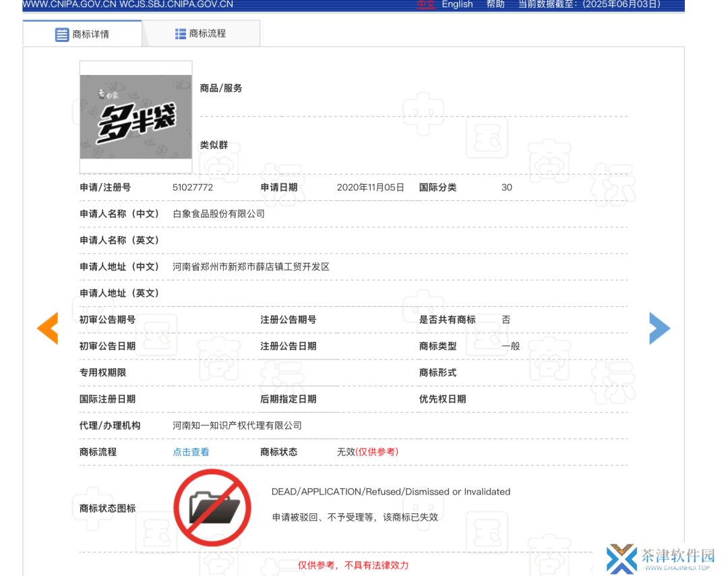Click the 注册公告日期 label
The image size is (728, 576).
(289, 346)
